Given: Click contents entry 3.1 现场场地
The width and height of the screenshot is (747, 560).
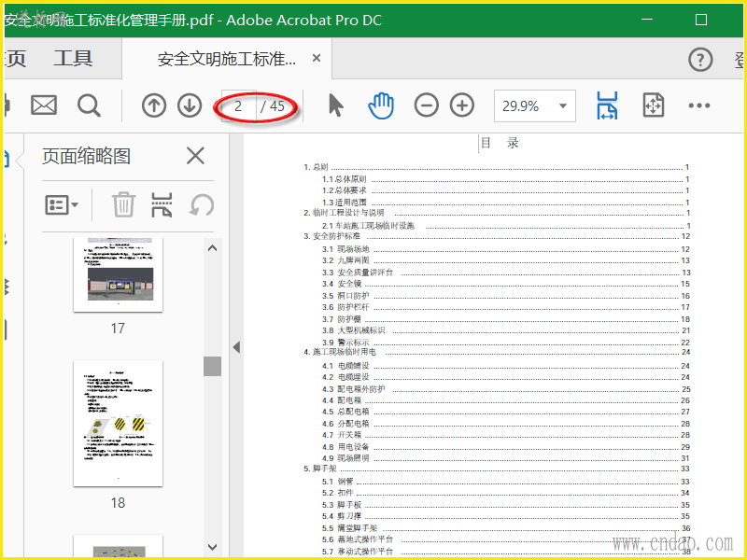Looking at the screenshot, I should pyautogui.click(x=505, y=249).
